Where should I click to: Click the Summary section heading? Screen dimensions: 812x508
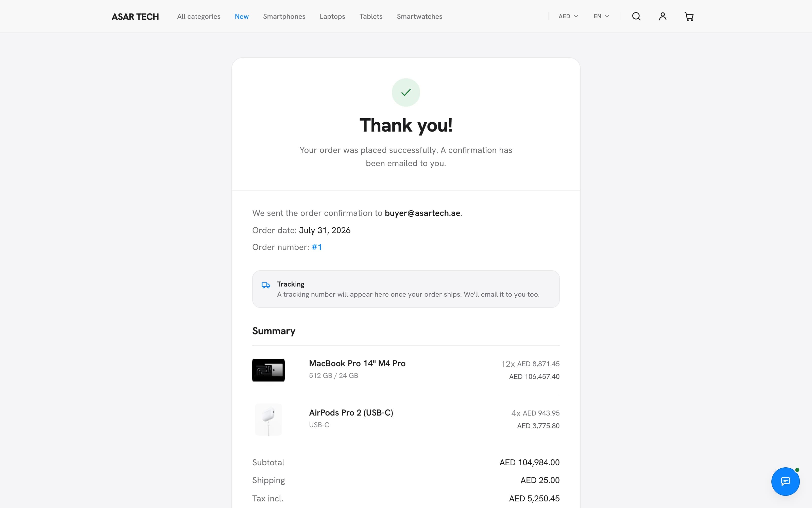[274, 331]
